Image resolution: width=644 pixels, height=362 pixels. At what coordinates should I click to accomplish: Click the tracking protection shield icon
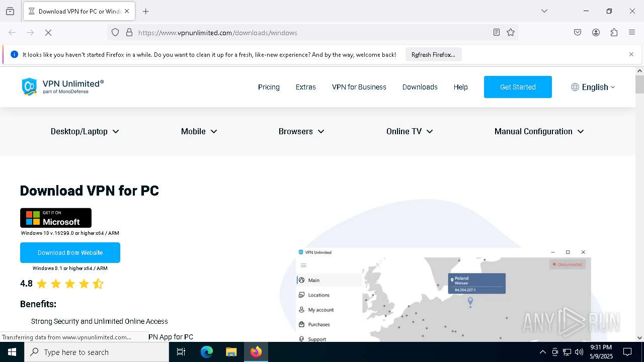pos(115,33)
